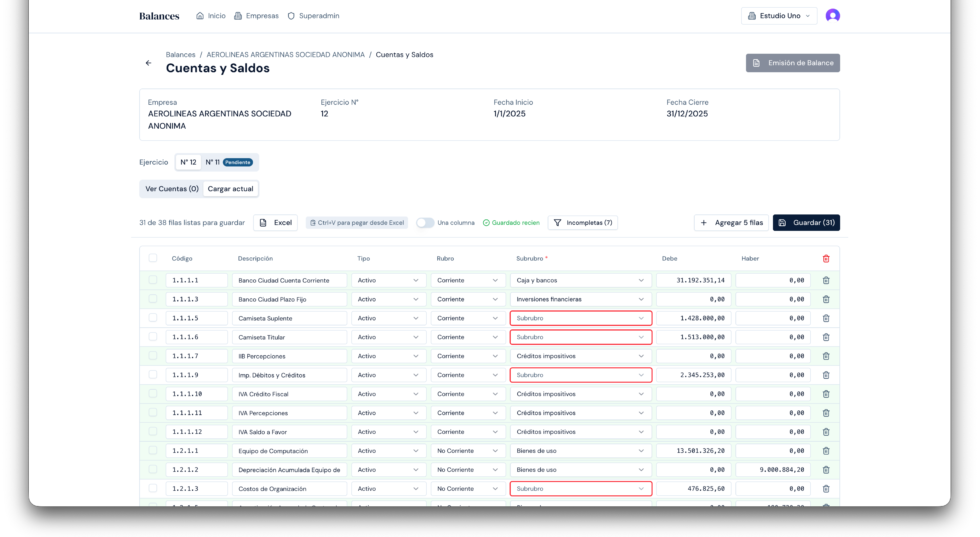Click Agregar 5 filas button

(x=731, y=222)
